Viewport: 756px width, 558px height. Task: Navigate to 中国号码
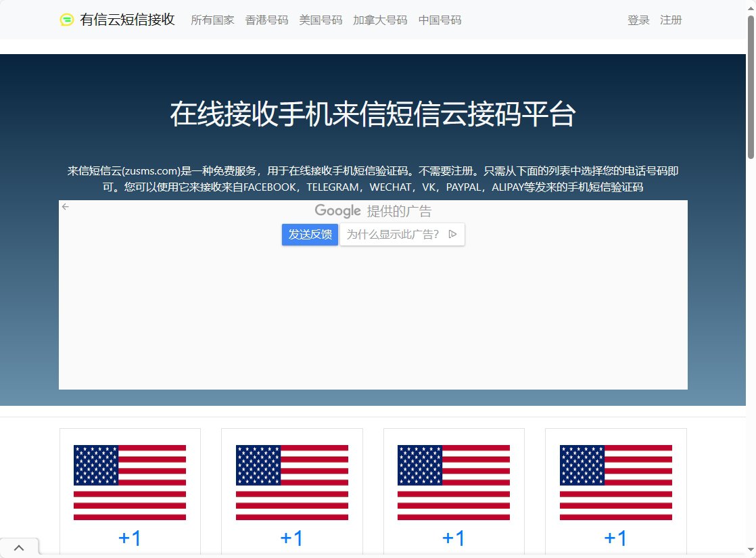pos(440,20)
